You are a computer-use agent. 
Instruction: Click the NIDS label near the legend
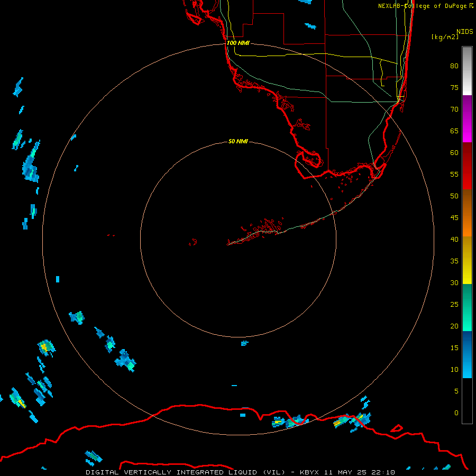[465, 32]
